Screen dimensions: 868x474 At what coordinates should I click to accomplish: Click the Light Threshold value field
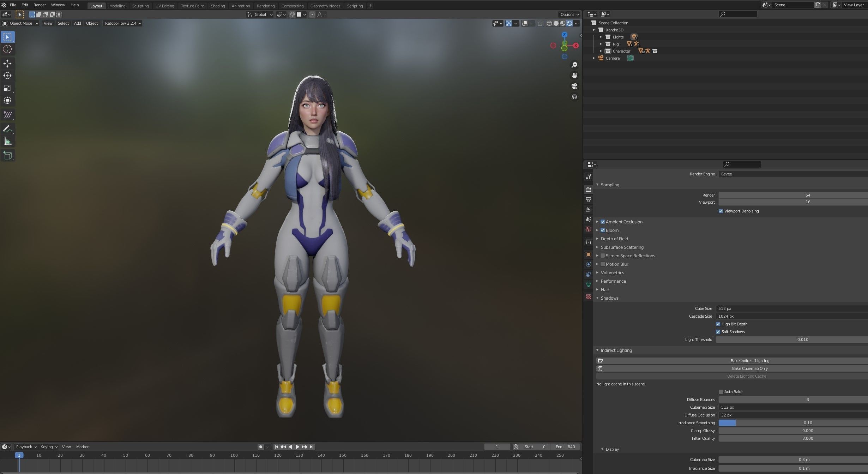[792, 340]
